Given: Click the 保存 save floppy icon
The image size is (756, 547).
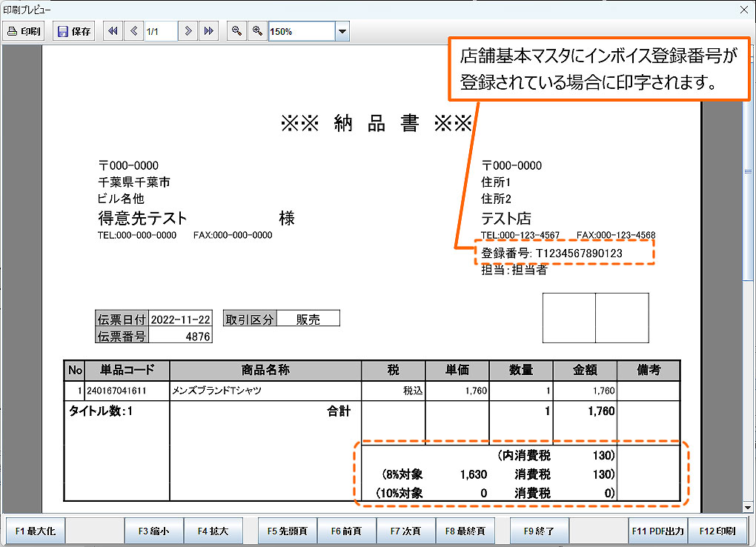Looking at the screenshot, I should (x=73, y=32).
